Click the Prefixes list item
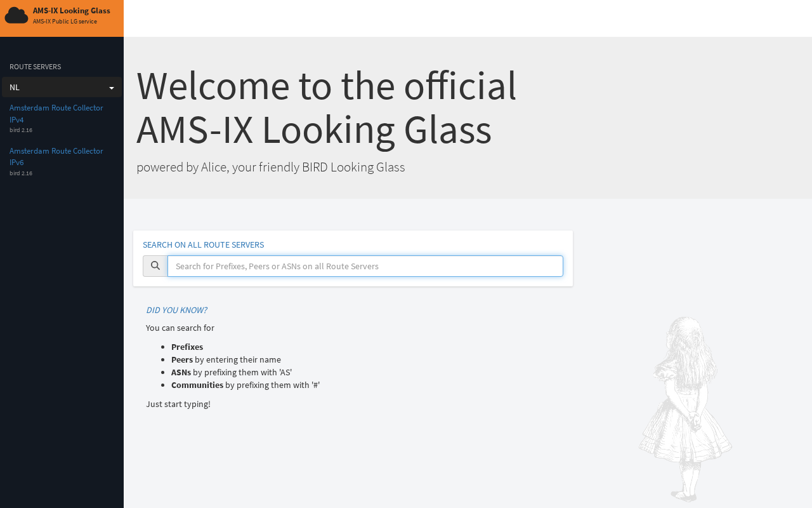 pos(187,347)
